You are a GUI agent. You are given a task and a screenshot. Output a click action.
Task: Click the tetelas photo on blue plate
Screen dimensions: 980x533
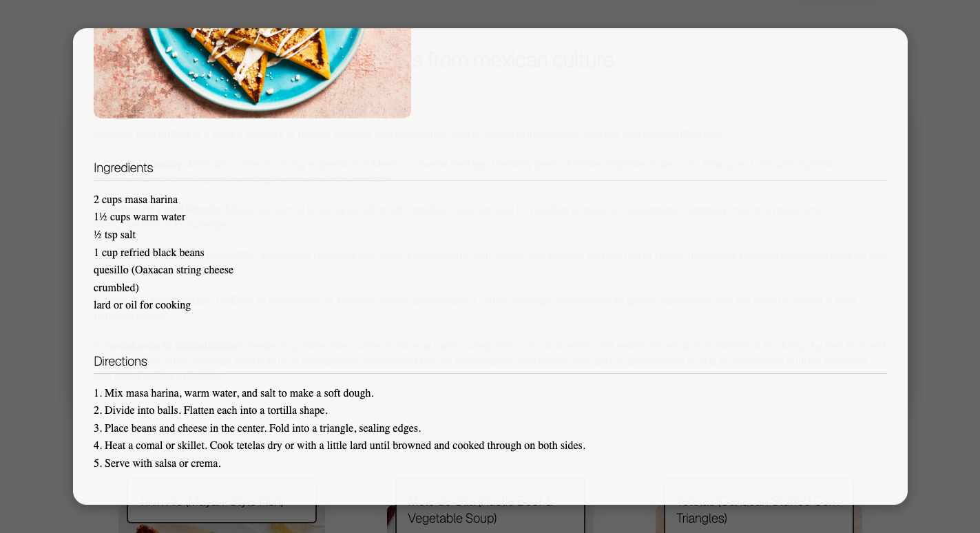[x=252, y=73]
